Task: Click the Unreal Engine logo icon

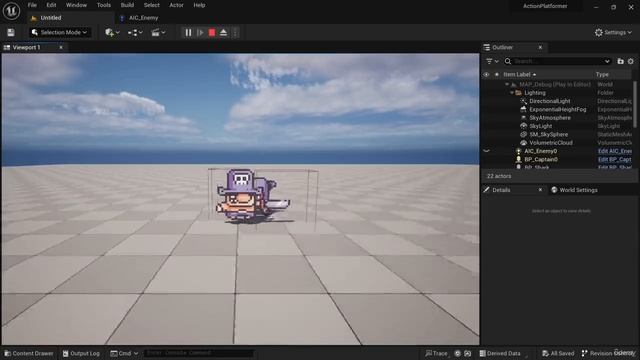Action: click(11, 11)
